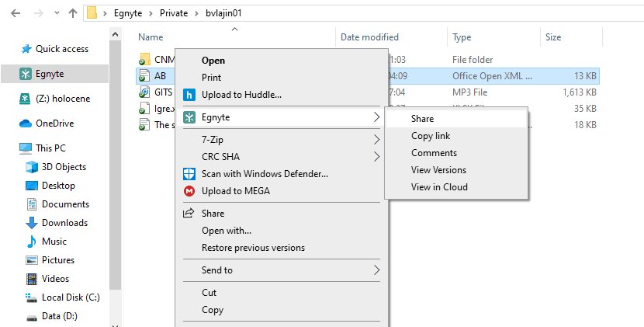This screenshot has width=644, height=327.
Task: Select Copy link in Egnyte submenu
Action: [431, 136]
